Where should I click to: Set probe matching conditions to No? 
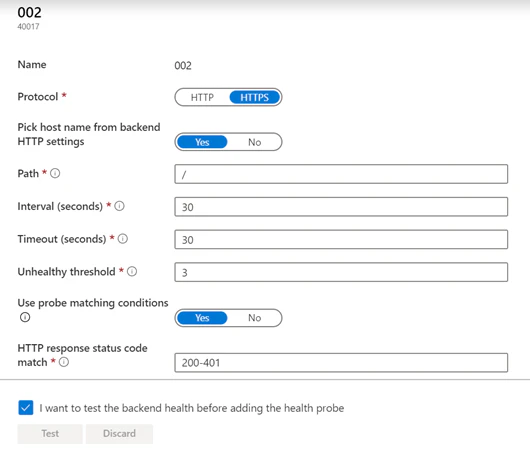[255, 318]
